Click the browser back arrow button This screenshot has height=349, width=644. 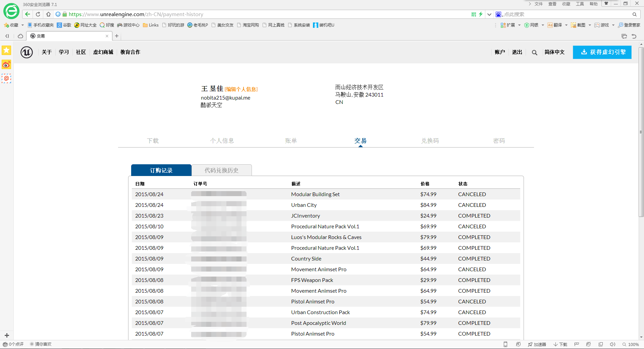point(28,14)
